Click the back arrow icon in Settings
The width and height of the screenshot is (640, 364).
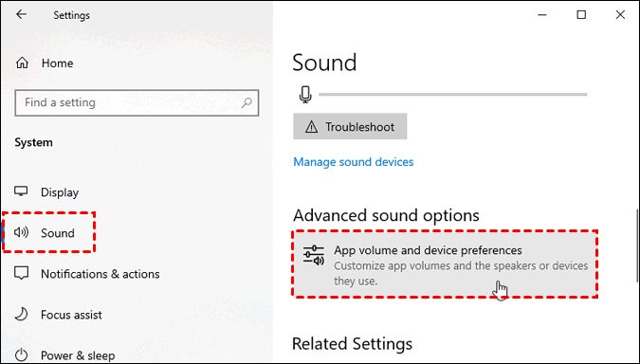tap(21, 14)
